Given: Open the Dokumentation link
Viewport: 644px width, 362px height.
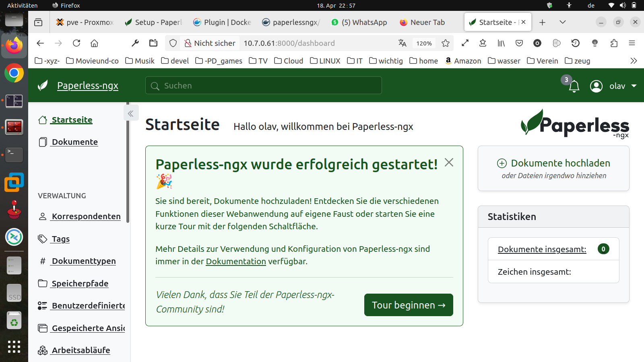Looking at the screenshot, I should [x=236, y=261].
